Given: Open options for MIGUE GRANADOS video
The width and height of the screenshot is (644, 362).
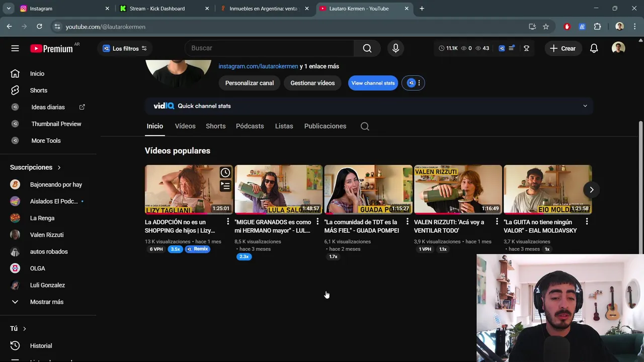Looking at the screenshot, I should point(317,222).
